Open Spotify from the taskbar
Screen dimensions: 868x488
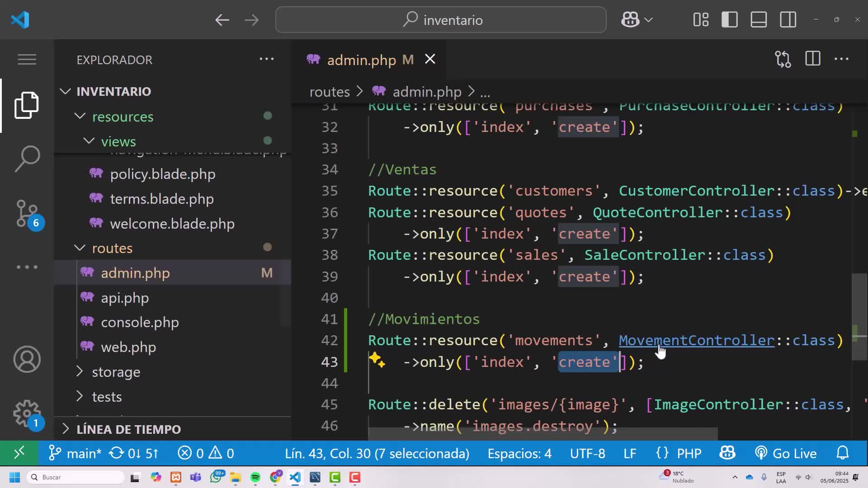255,477
